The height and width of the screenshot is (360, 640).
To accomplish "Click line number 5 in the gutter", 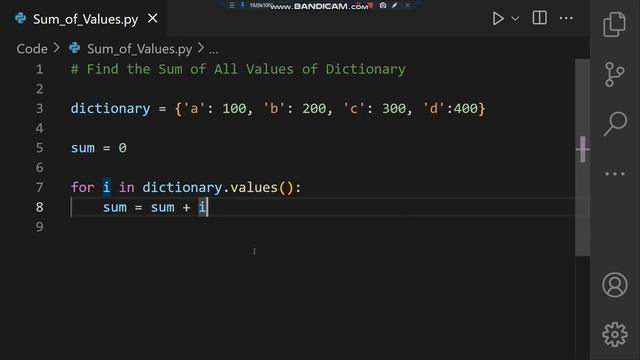I will coord(40,148).
